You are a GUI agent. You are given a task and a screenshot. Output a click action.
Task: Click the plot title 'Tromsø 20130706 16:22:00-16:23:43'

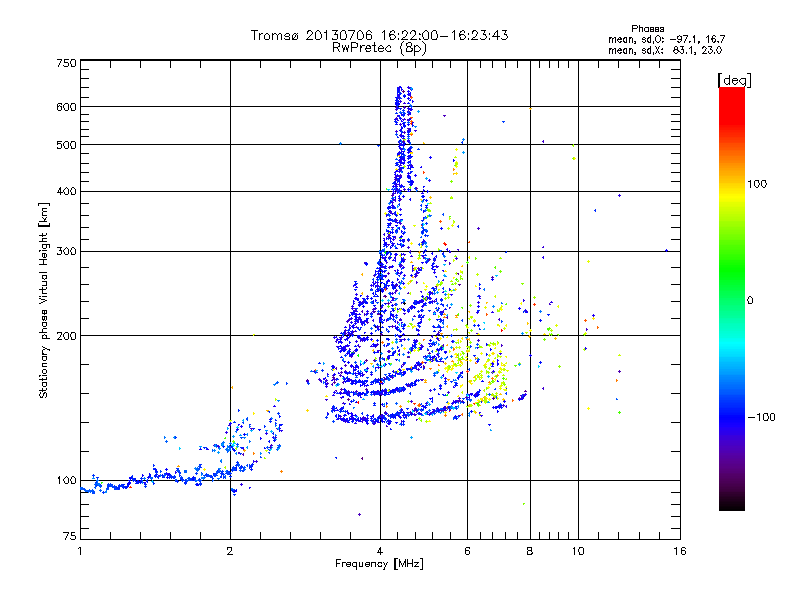[x=379, y=35]
